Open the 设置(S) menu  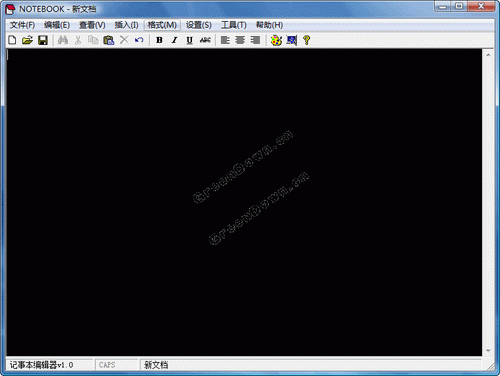(199, 25)
